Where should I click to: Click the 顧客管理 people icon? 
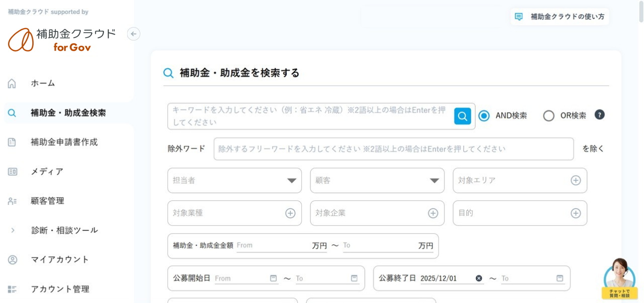point(12,201)
